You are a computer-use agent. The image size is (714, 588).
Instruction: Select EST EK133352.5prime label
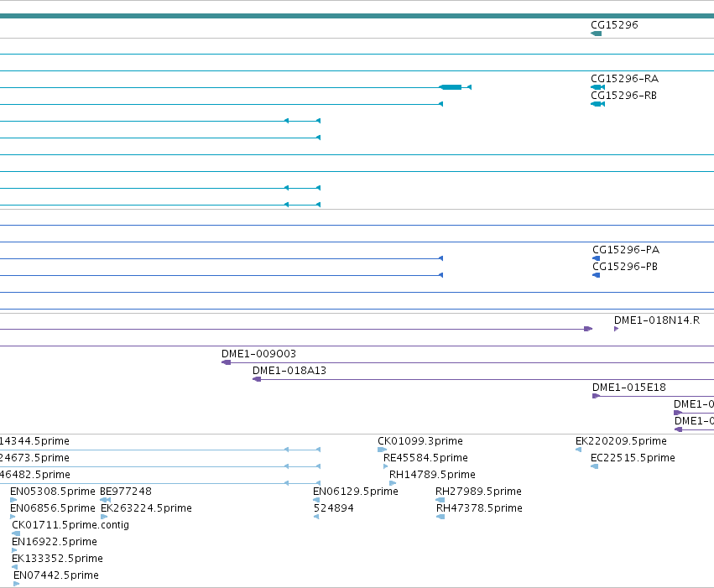pos(57,559)
